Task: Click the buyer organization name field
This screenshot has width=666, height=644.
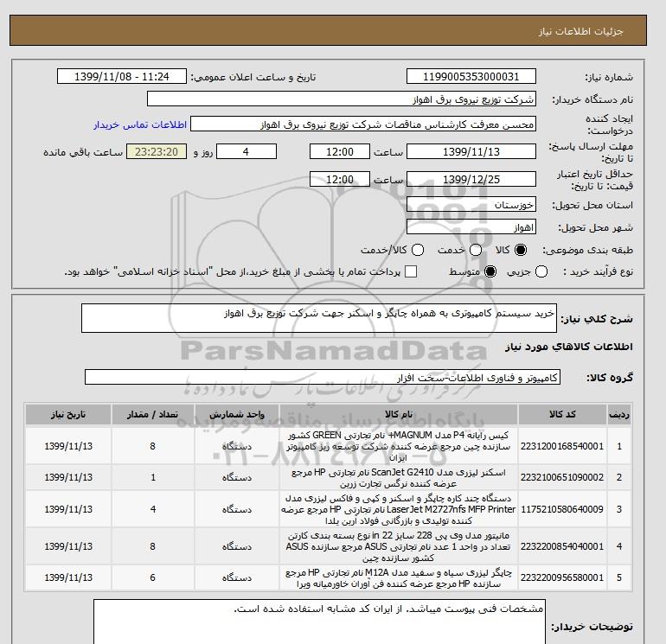Action: coord(341,99)
